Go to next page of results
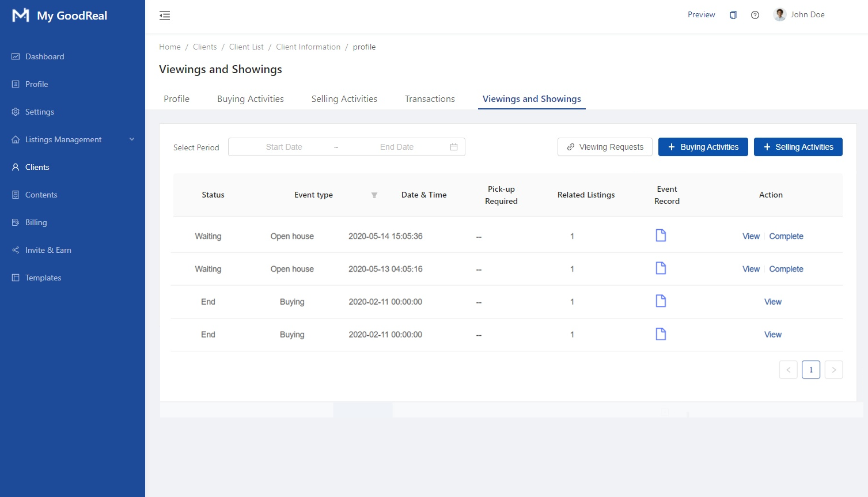 pyautogui.click(x=833, y=370)
